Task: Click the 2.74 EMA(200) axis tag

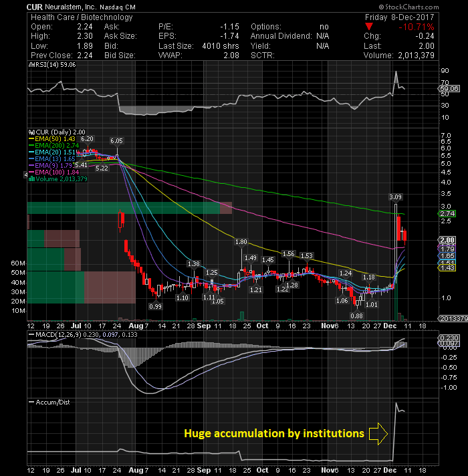Action: (x=447, y=214)
